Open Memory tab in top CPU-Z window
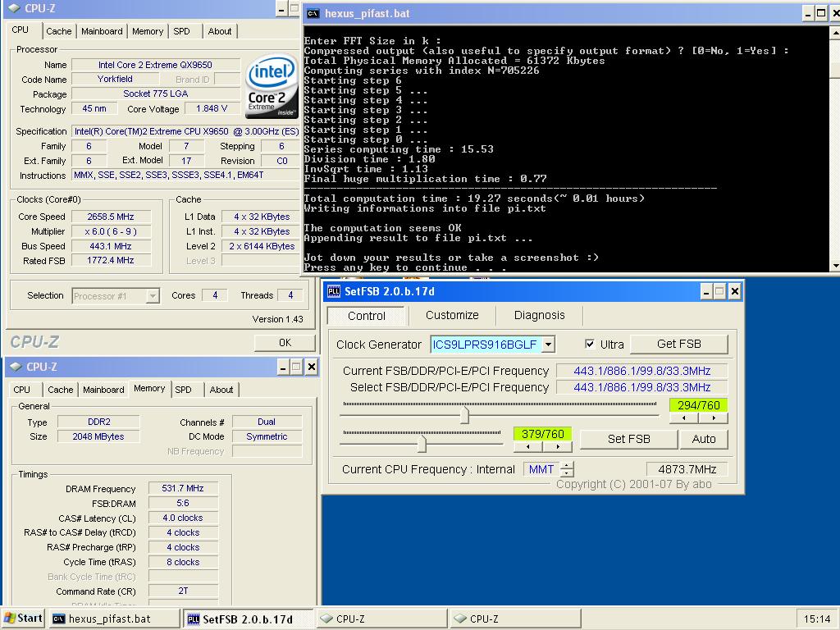 (148, 31)
